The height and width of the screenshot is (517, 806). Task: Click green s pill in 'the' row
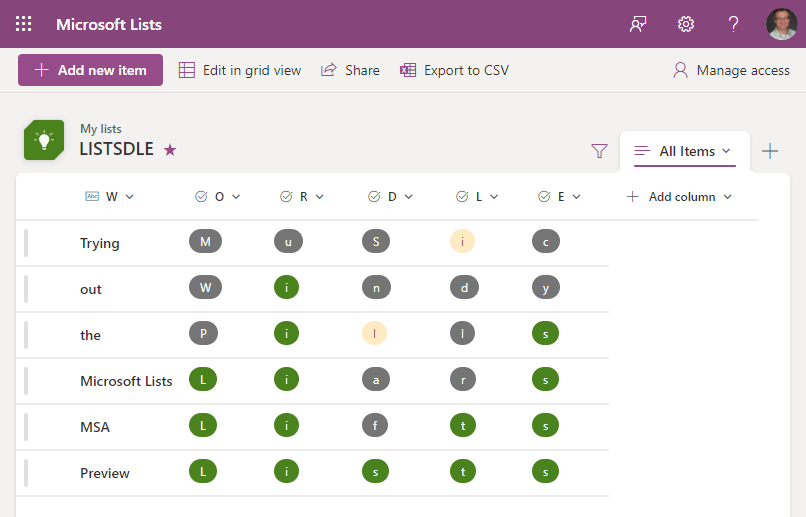click(545, 333)
